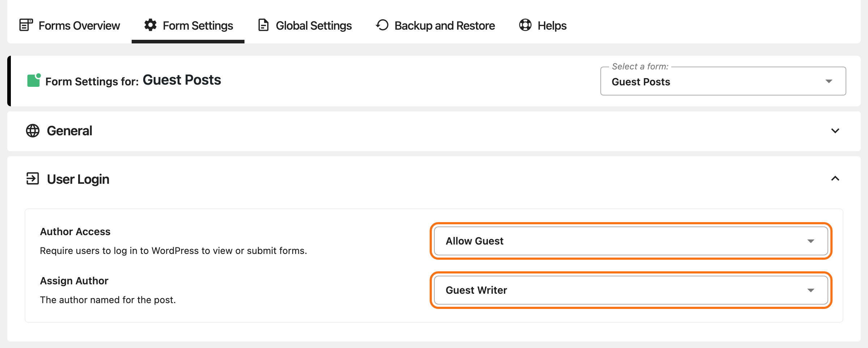Click the Assign Author label
868x348 pixels.
(x=74, y=281)
